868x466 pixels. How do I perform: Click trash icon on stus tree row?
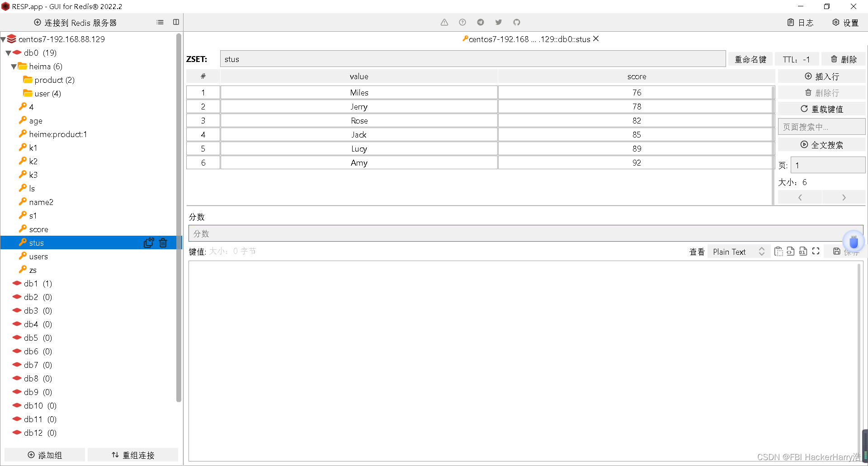(x=163, y=243)
